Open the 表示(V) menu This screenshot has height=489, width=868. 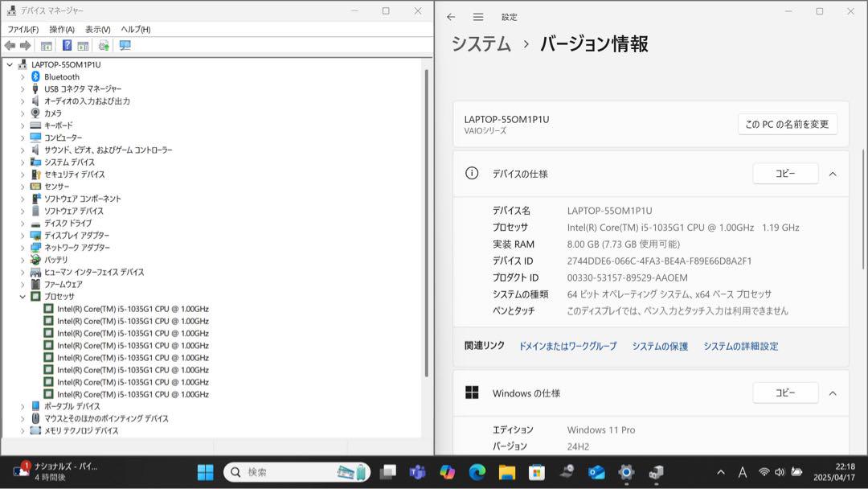coord(97,29)
